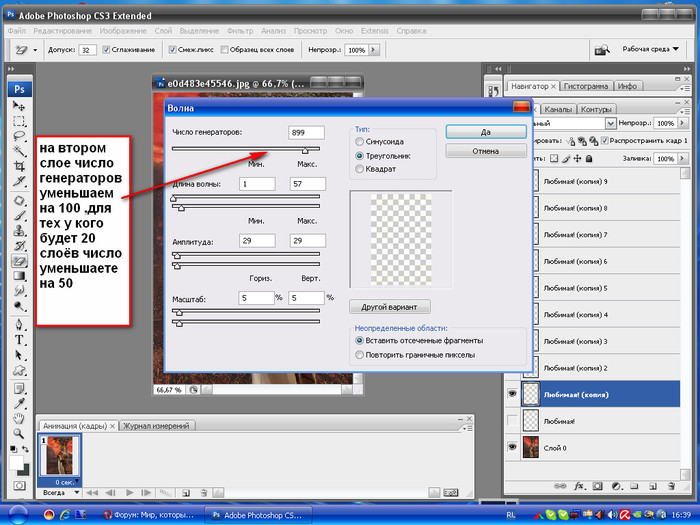Choose Повторить граничные пикселы option
Screen dimensions: 700x525
click(x=359, y=355)
